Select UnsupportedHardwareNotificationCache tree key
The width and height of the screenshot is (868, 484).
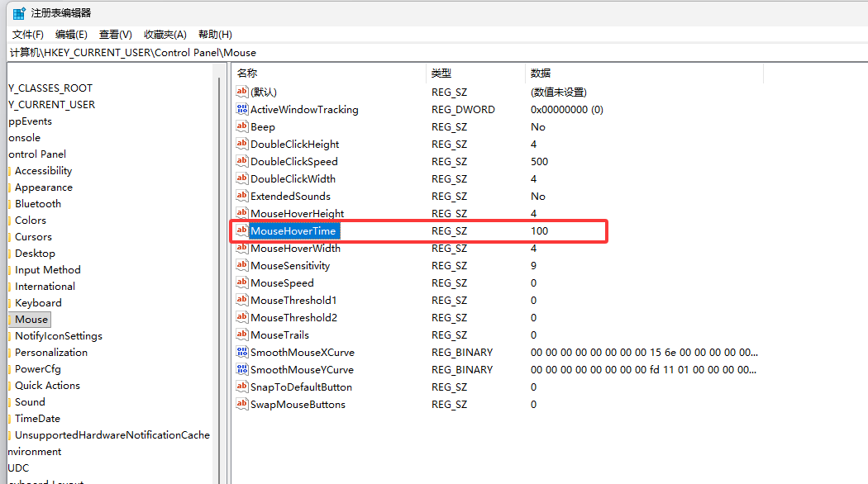coord(112,434)
